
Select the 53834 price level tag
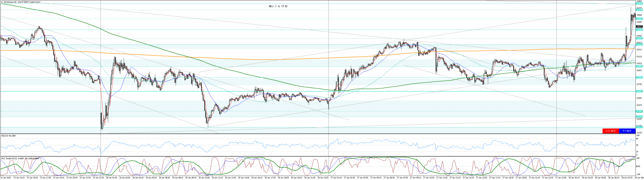point(639,4)
